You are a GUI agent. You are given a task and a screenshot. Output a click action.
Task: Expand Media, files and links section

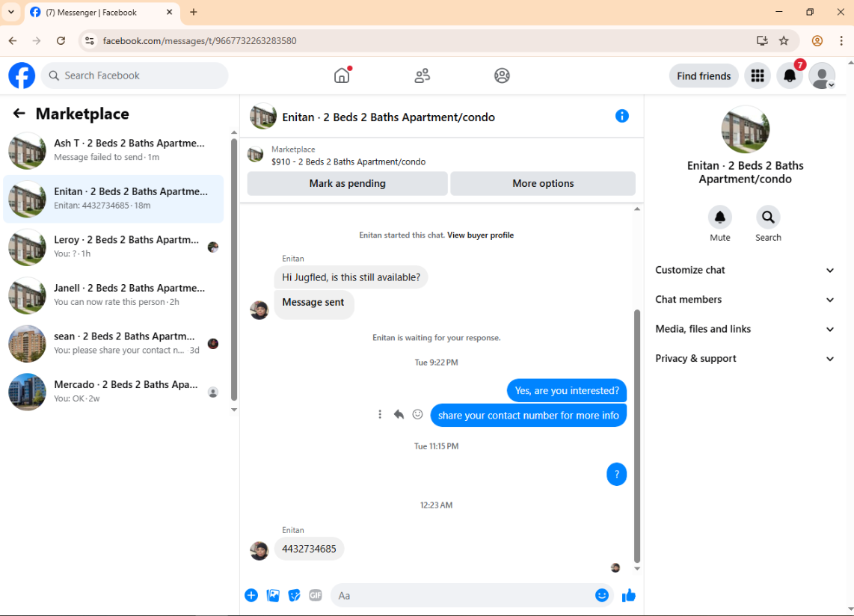coord(745,329)
